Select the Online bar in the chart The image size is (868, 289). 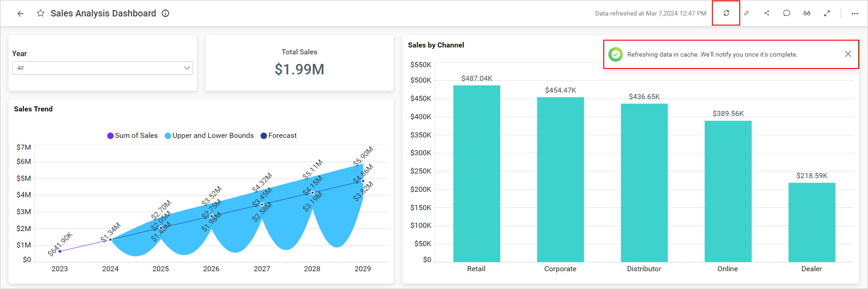728,191
